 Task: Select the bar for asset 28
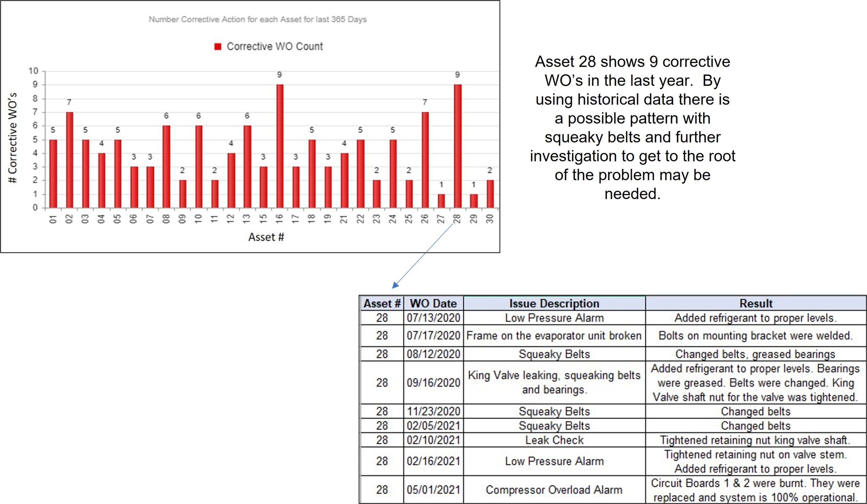(458, 146)
